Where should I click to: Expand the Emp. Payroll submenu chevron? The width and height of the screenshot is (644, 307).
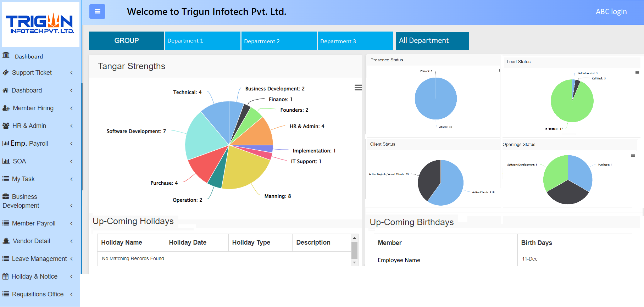coord(71,144)
